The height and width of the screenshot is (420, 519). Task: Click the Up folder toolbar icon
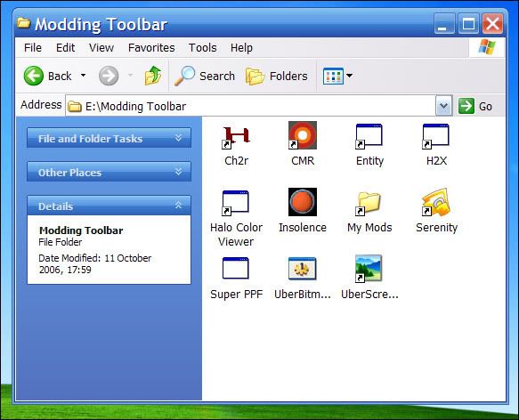(153, 76)
